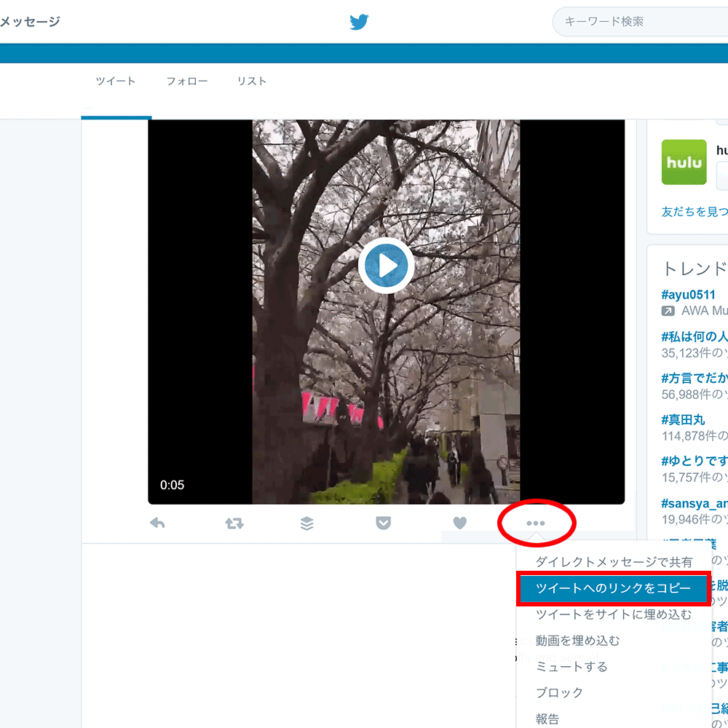The image size is (728, 728).
Task: Select the retweet icon
Action: coord(234,523)
